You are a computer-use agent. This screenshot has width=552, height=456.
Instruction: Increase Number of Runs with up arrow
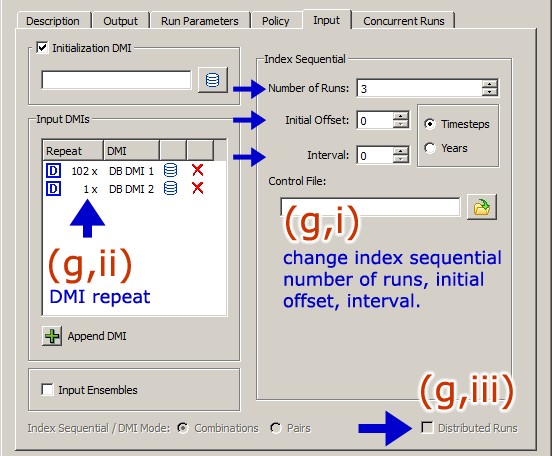tap(489, 84)
